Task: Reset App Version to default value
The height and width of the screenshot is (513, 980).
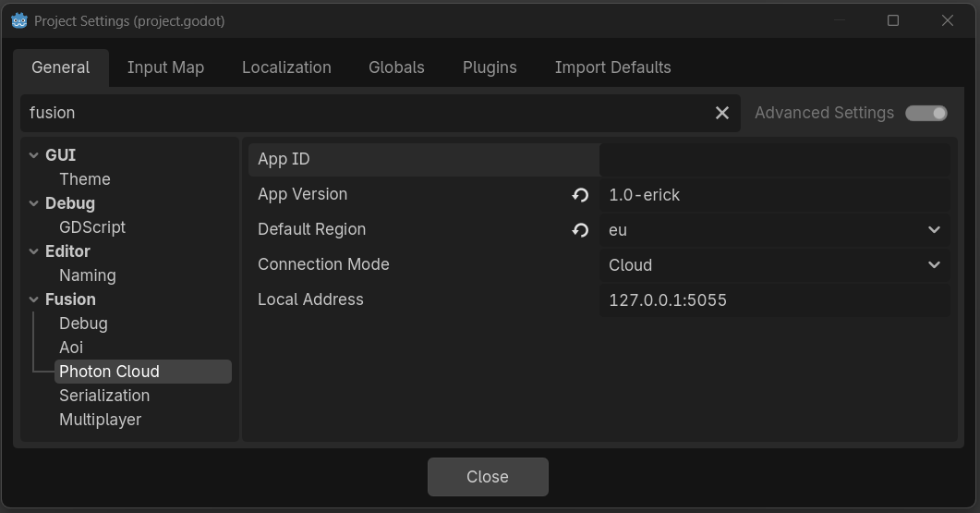Action: (580, 195)
